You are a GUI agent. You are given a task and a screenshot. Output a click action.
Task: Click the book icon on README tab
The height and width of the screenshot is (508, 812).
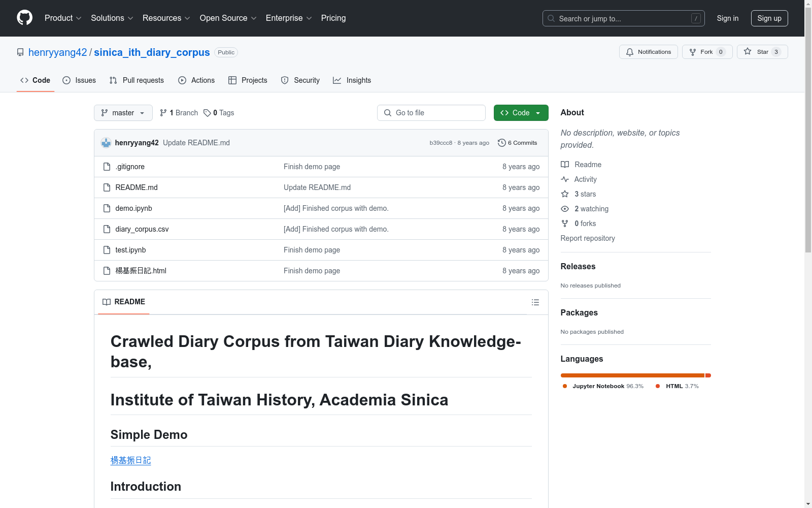(x=107, y=302)
